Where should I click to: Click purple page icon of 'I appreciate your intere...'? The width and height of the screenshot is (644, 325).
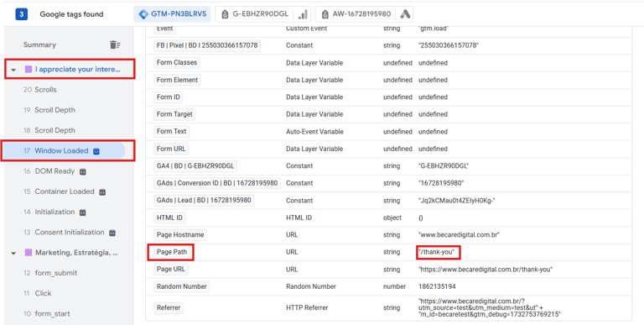point(29,69)
